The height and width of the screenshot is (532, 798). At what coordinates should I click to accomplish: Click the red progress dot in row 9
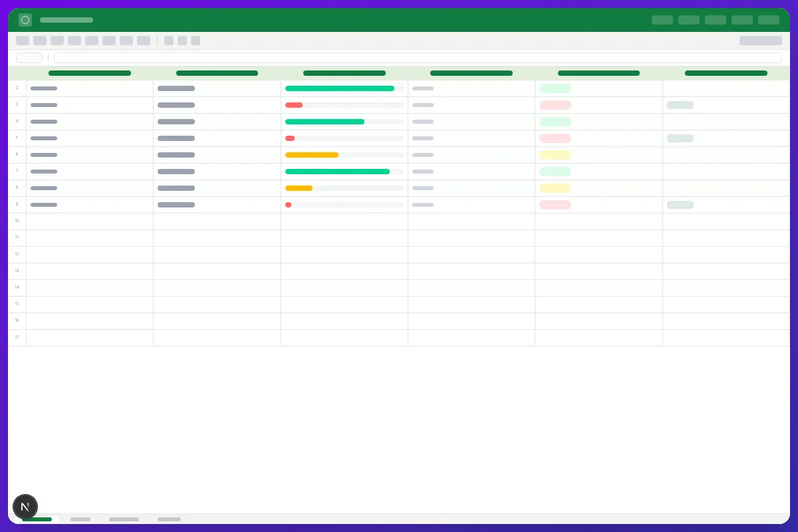pyautogui.click(x=288, y=205)
